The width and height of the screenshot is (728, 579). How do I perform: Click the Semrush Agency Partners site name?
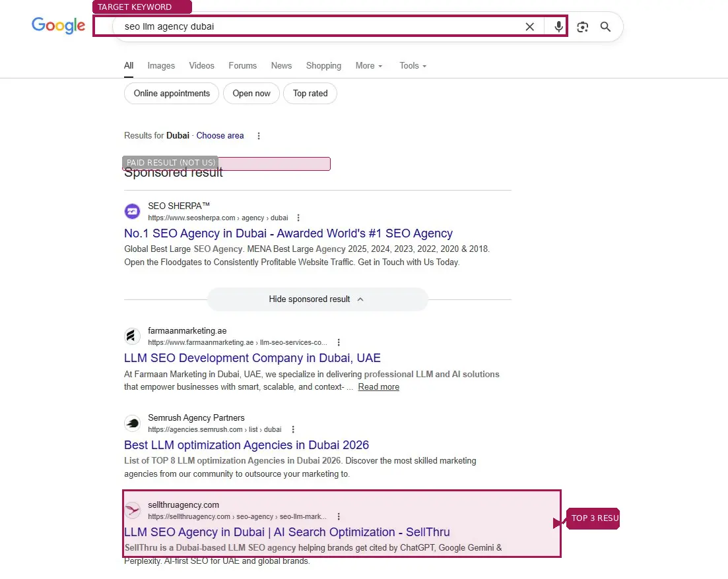point(196,417)
